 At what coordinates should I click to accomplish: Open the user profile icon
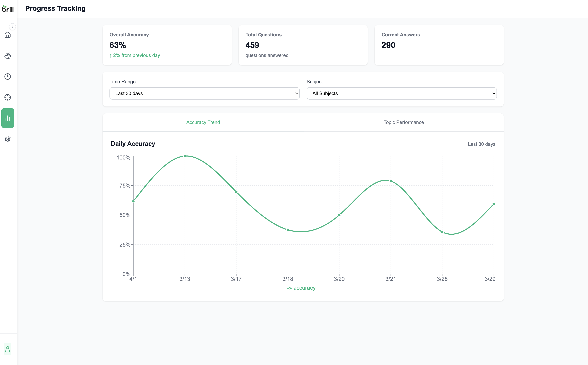(8, 349)
